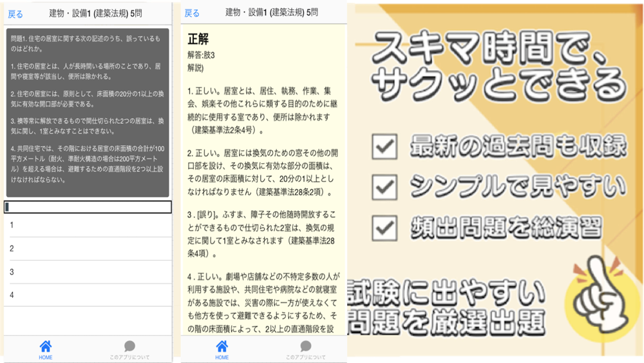
Task: Click question option text starting 3. 襖等常に解放
Action: pos(87,126)
